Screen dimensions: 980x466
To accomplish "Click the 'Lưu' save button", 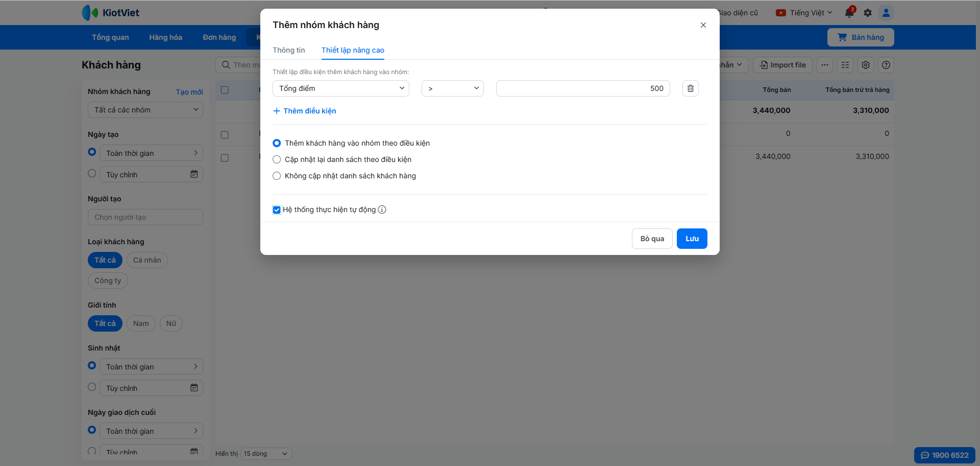I will (x=692, y=239).
